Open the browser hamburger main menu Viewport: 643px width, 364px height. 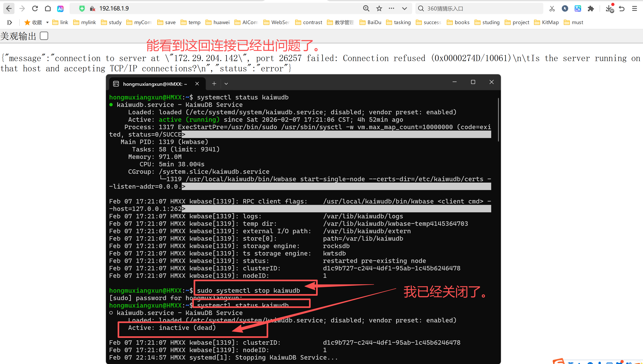click(634, 8)
